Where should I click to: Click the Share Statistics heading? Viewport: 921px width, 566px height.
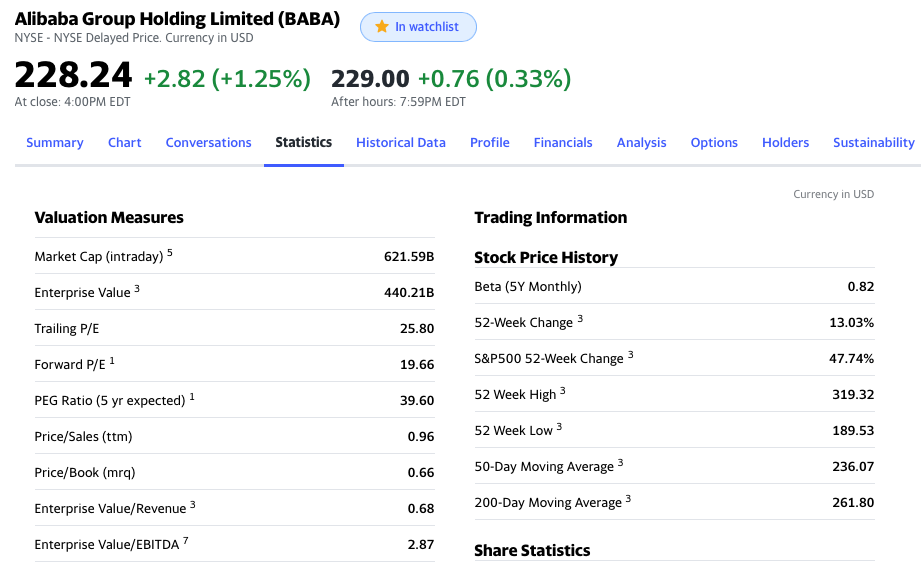point(532,550)
